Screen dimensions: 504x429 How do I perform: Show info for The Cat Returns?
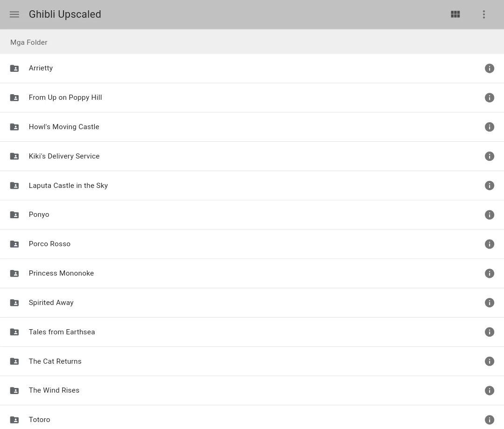click(489, 361)
